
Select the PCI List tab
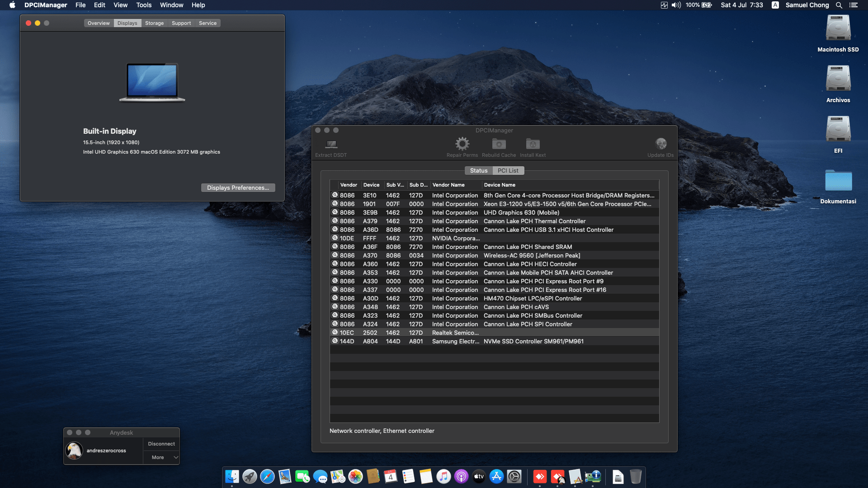(508, 170)
